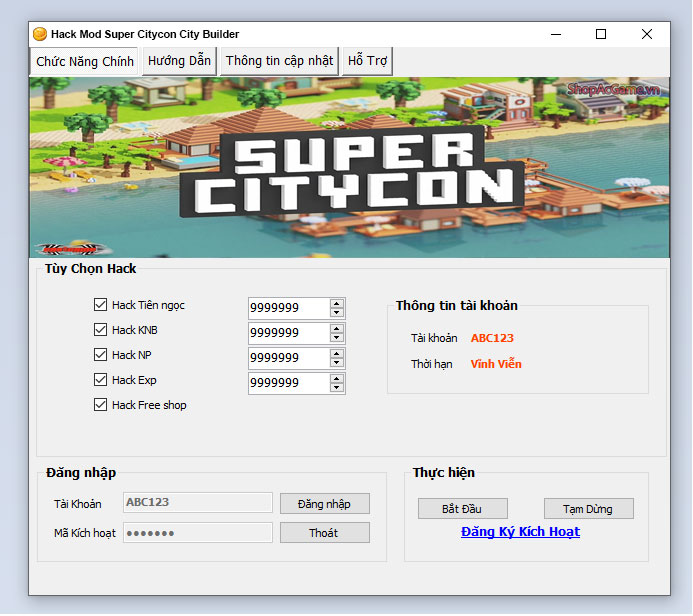Switch to the Hướng Dẫn tab
The height and width of the screenshot is (616, 693).
click(179, 61)
